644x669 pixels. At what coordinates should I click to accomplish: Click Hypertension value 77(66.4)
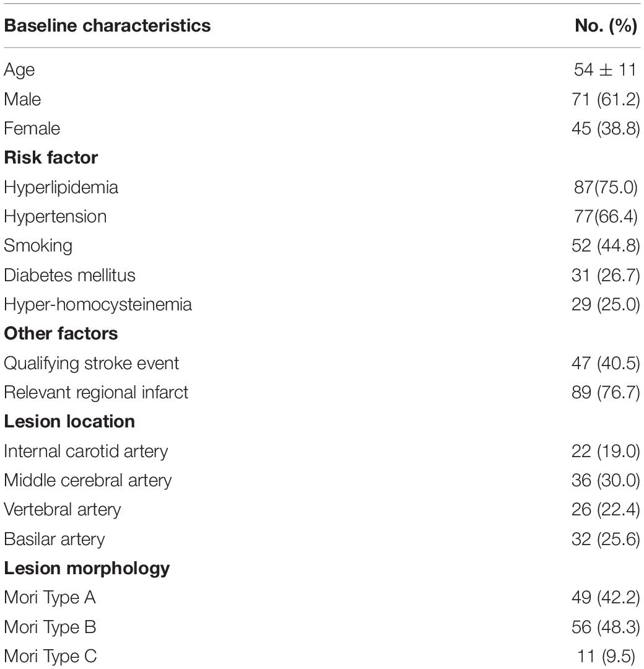[606, 216]
